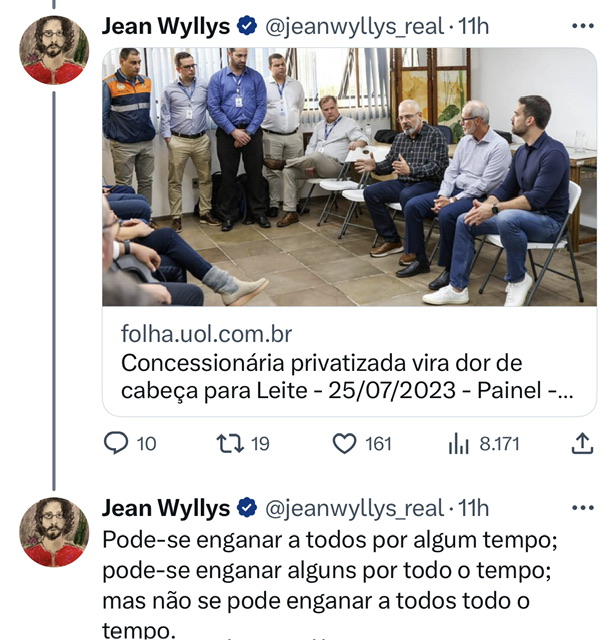
Task: Open Jean Wyllys avatar on second tweet
Action: pos(54,532)
